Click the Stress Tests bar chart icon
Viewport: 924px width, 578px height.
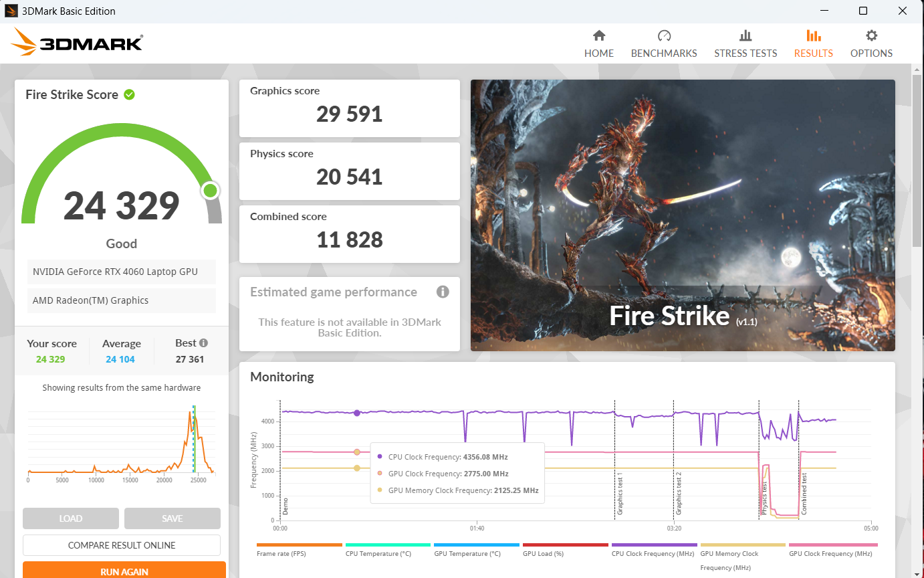pos(745,35)
